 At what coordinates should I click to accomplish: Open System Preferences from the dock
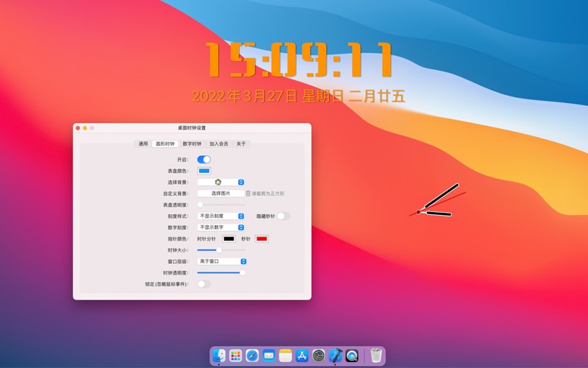[319, 355]
